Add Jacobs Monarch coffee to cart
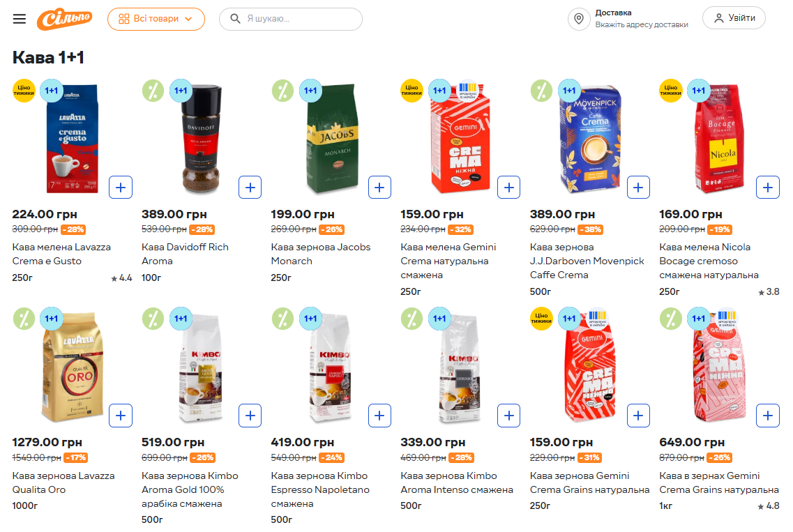The width and height of the screenshot is (793, 532). (x=379, y=187)
